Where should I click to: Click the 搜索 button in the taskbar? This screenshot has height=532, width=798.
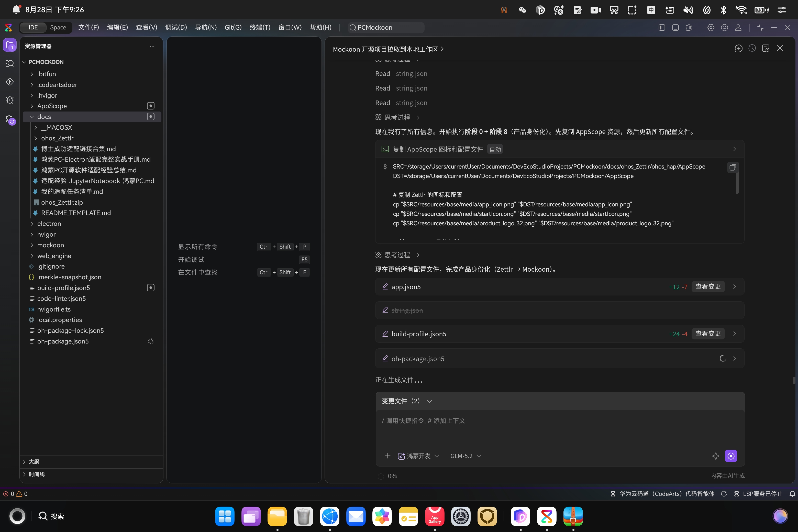point(51,516)
